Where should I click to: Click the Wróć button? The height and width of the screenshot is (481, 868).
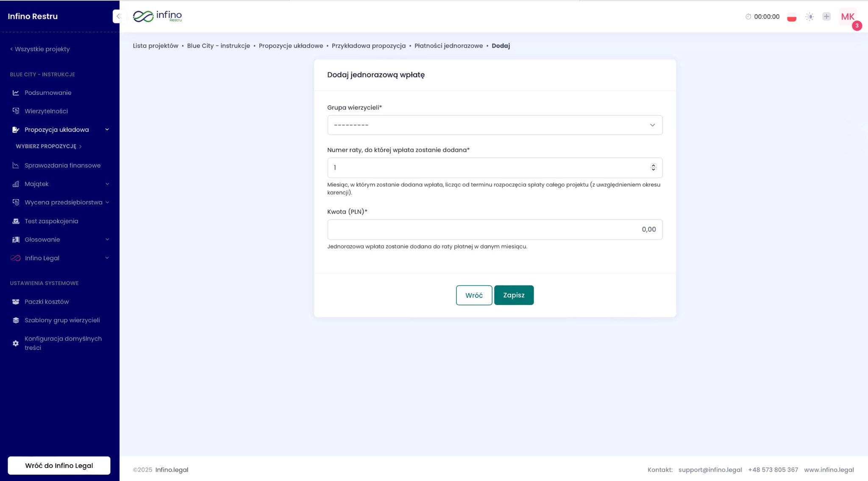click(474, 295)
